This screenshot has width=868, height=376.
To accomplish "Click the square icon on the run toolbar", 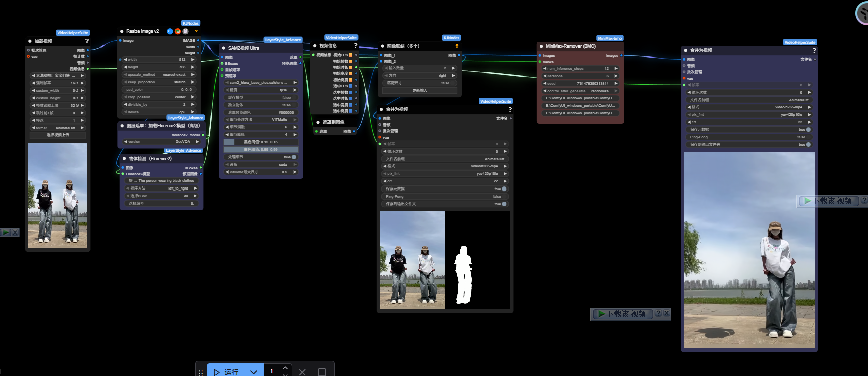I will [x=322, y=372].
